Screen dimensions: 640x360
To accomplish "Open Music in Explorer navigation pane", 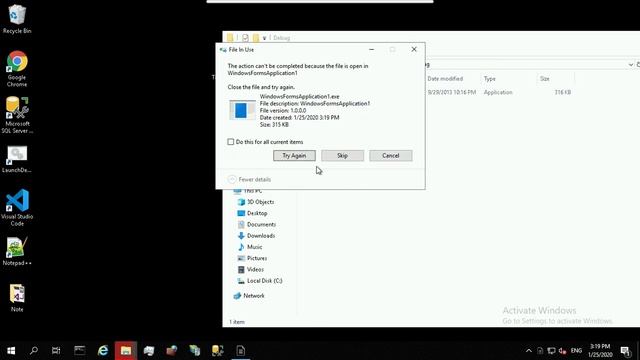I will click(250, 247).
